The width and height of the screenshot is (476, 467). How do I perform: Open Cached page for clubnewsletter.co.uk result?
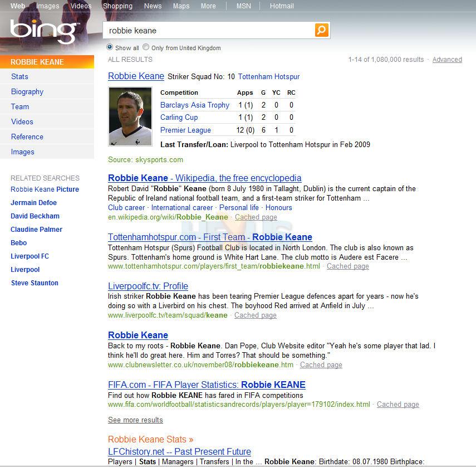click(x=321, y=365)
